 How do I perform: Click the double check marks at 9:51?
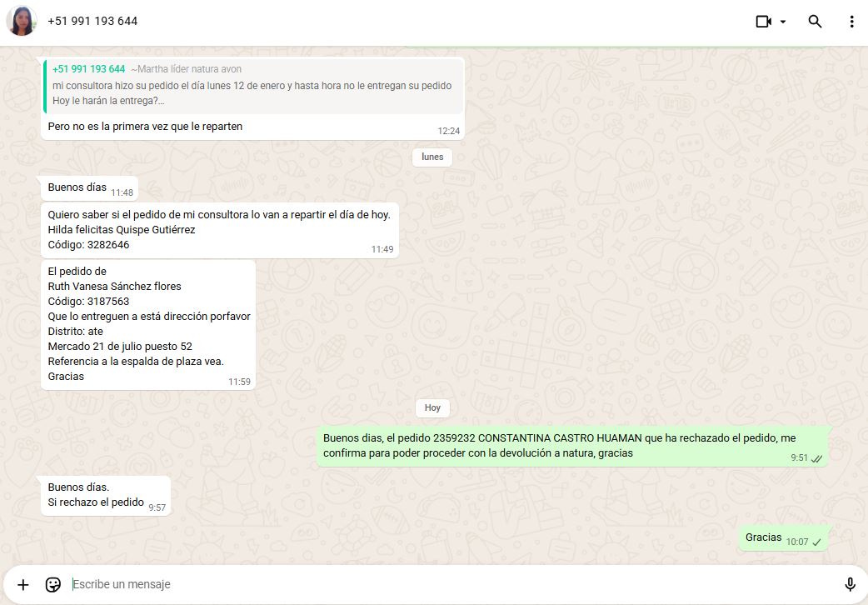817,458
